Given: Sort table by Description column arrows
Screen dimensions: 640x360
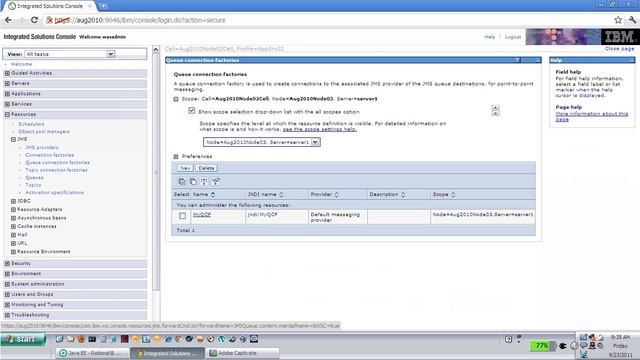Looking at the screenshot, I should (x=403, y=195).
